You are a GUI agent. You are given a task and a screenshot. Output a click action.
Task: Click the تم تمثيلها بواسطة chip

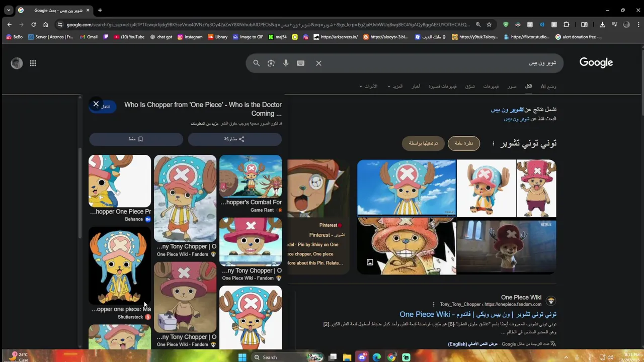(x=423, y=143)
